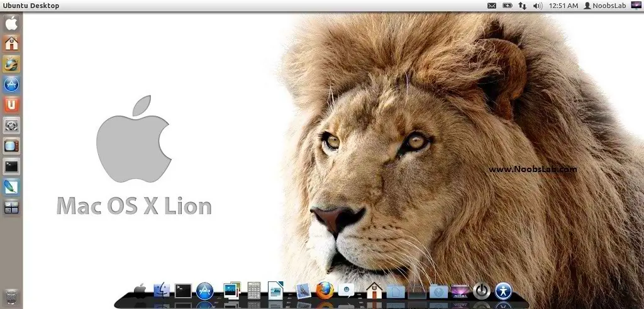Open the chat bubble messenger in dock
Screen dimensions: 644x309
point(347,291)
